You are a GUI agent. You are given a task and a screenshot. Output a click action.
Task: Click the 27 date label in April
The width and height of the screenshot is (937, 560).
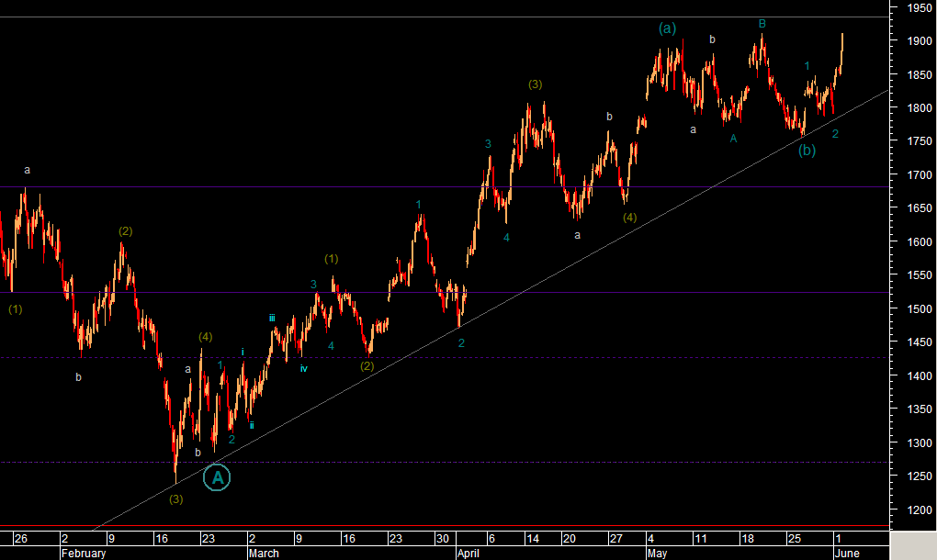(616, 539)
